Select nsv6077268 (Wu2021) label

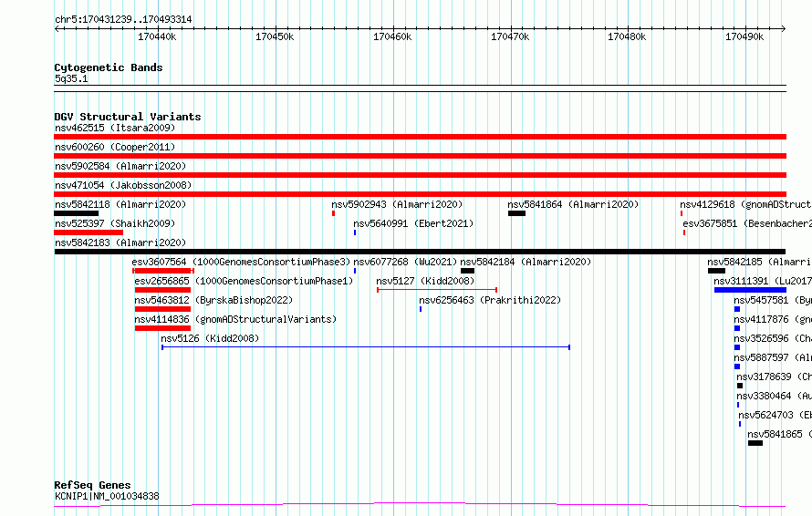405,262
